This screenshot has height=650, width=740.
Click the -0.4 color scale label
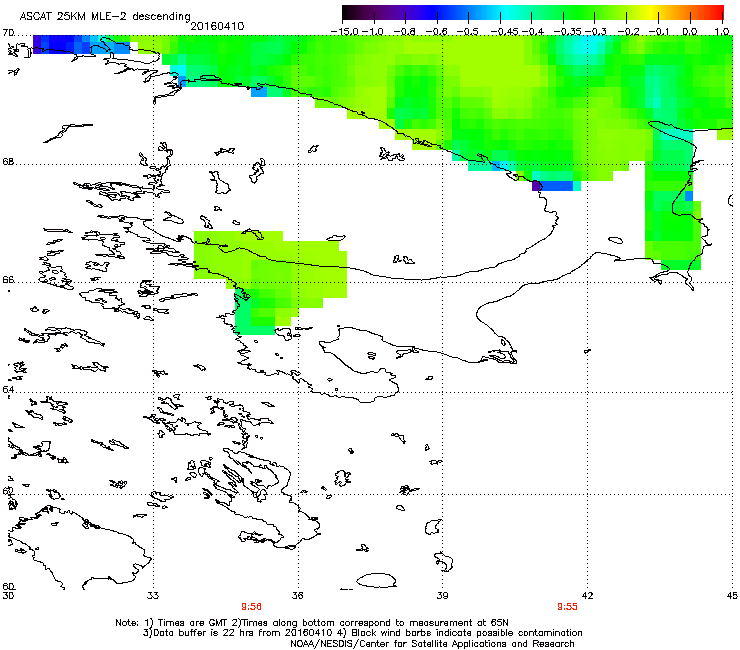click(x=532, y=32)
